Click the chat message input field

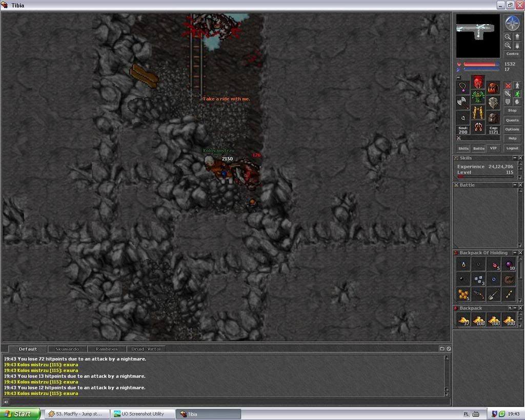229,401
